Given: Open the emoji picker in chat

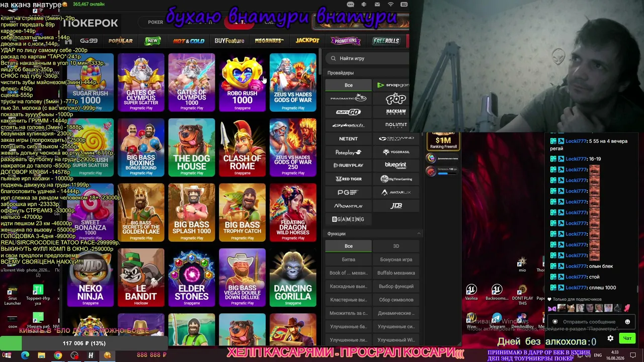Looking at the screenshot, I should tap(627, 322).
